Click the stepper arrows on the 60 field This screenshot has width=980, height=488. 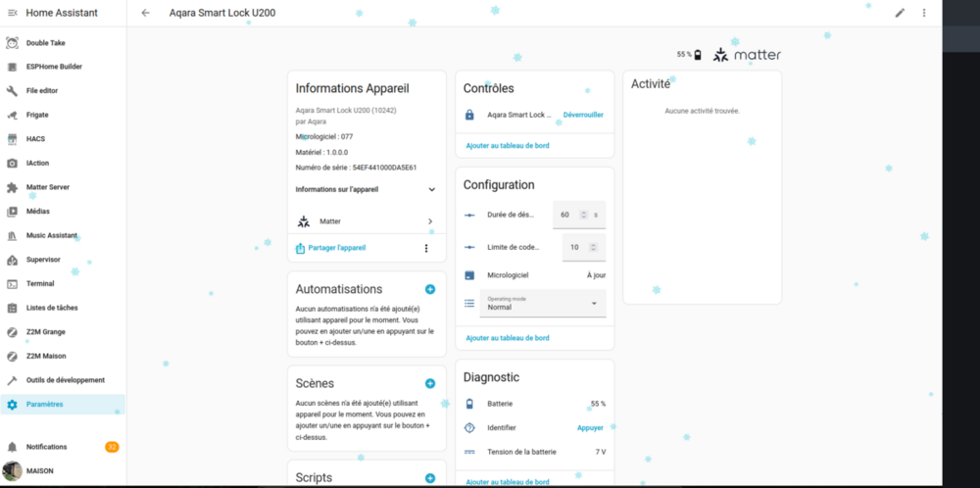point(584,215)
